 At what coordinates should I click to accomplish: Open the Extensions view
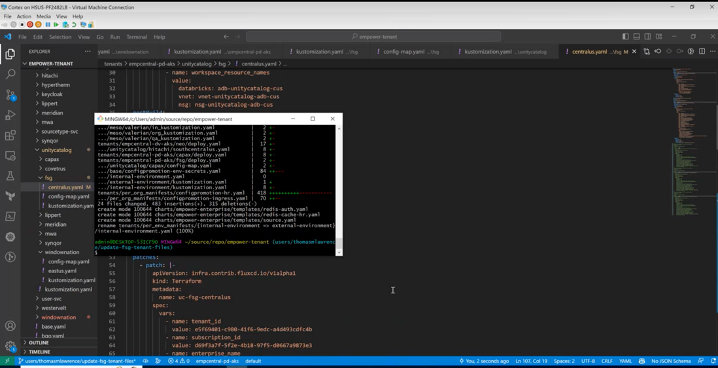(x=10, y=135)
